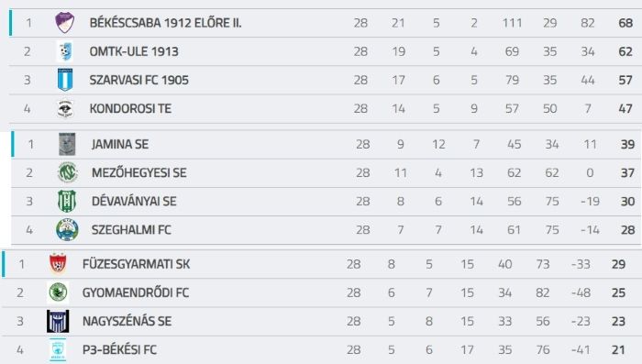This screenshot has width=642, height=364.
Task: Open the JAMINA SE team page link
Action: 120,145
